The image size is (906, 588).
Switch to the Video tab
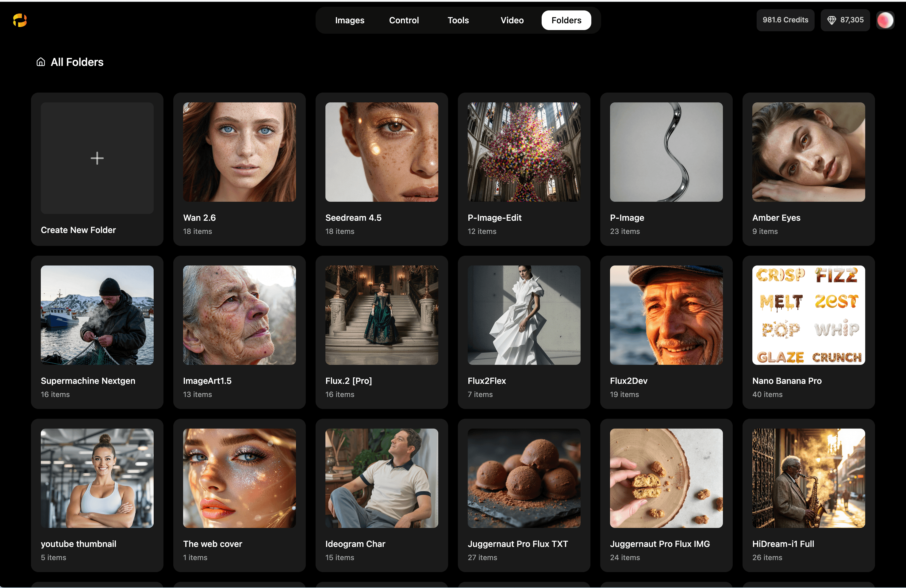[x=512, y=20]
